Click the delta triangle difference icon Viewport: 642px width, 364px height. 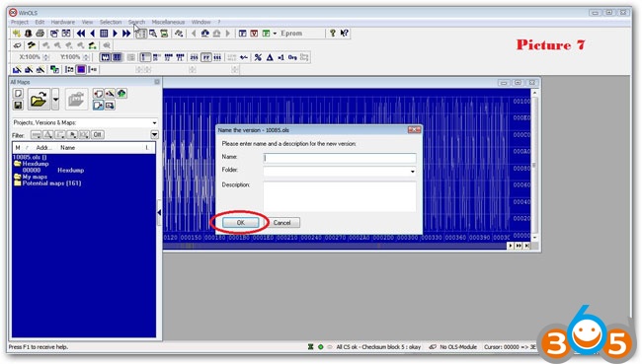click(270, 57)
